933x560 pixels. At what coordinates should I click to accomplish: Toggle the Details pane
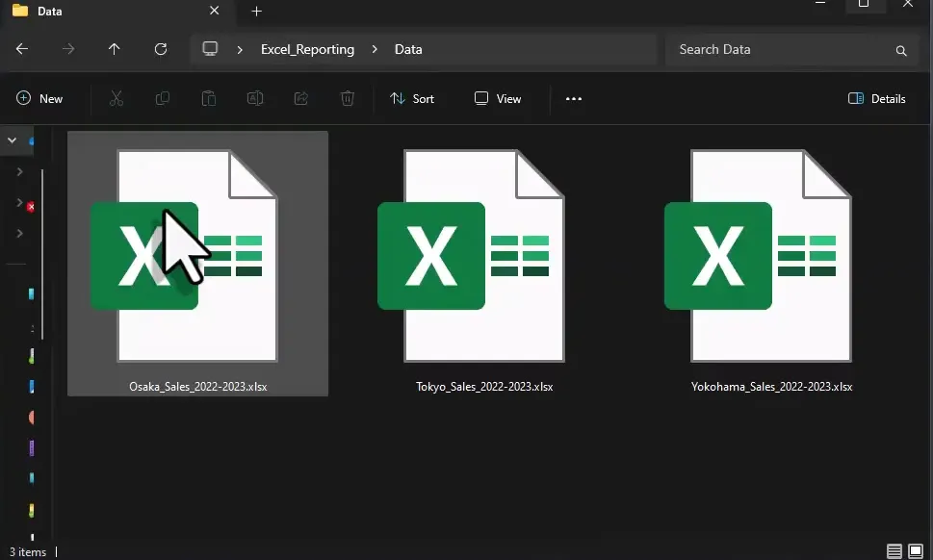pyautogui.click(x=876, y=98)
